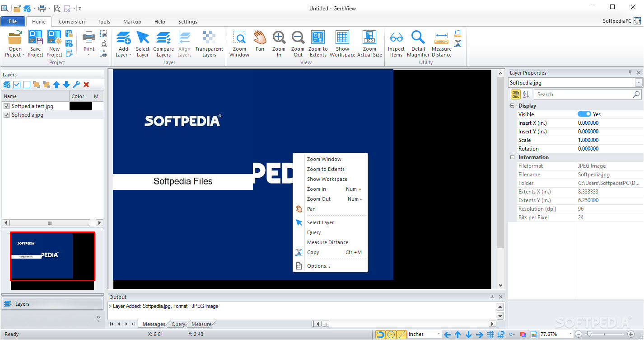644x340 pixels.
Task: Pan view right with status bar arrow
Action: [480, 335]
